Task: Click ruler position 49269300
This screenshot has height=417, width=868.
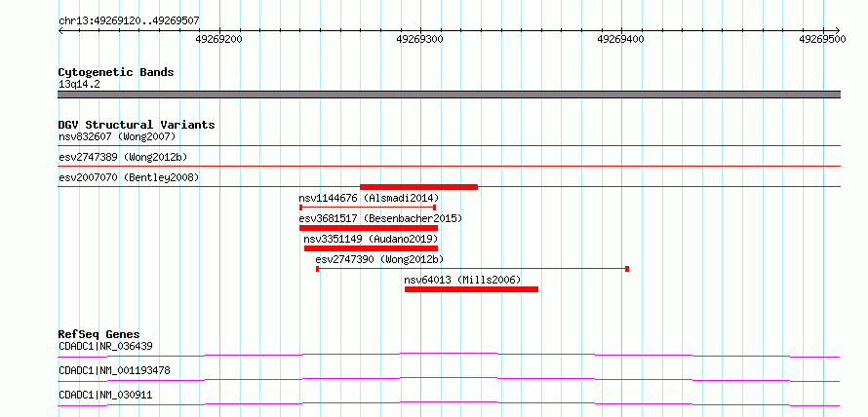Action: pos(420,39)
